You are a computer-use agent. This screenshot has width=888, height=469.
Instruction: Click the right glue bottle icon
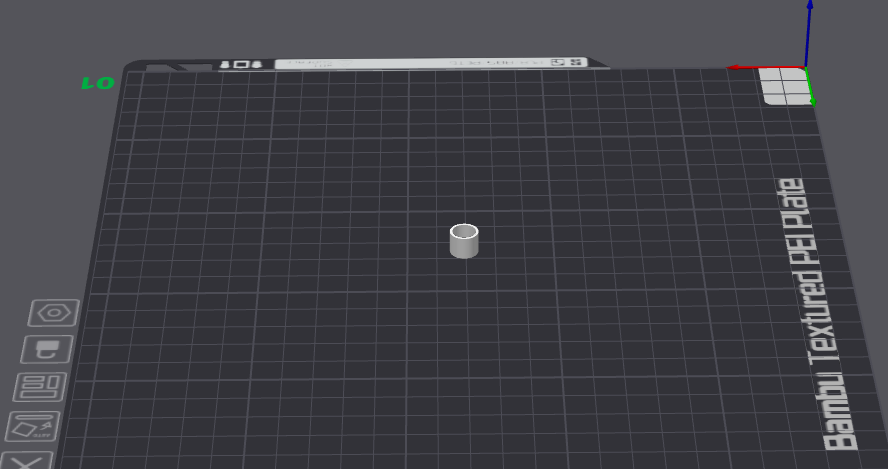tap(256, 64)
